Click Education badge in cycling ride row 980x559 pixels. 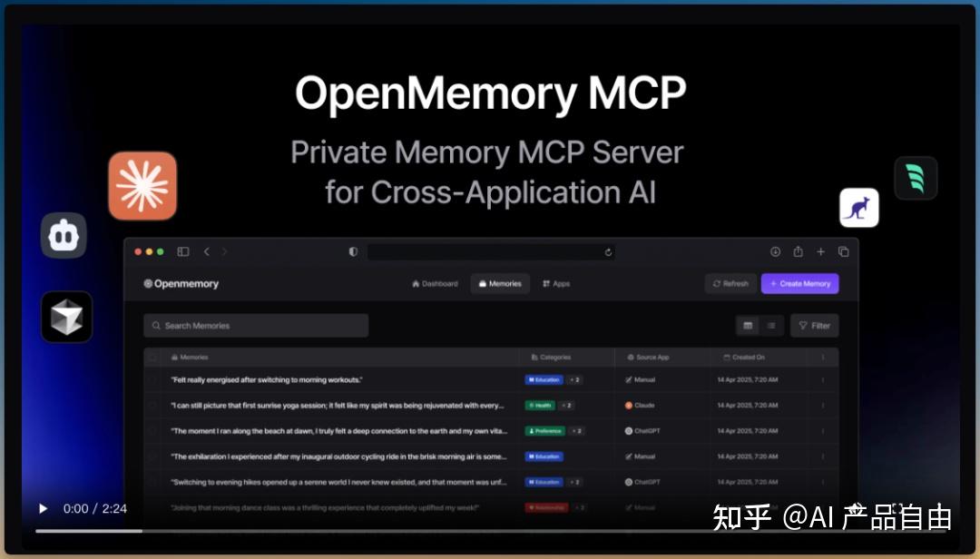click(544, 456)
